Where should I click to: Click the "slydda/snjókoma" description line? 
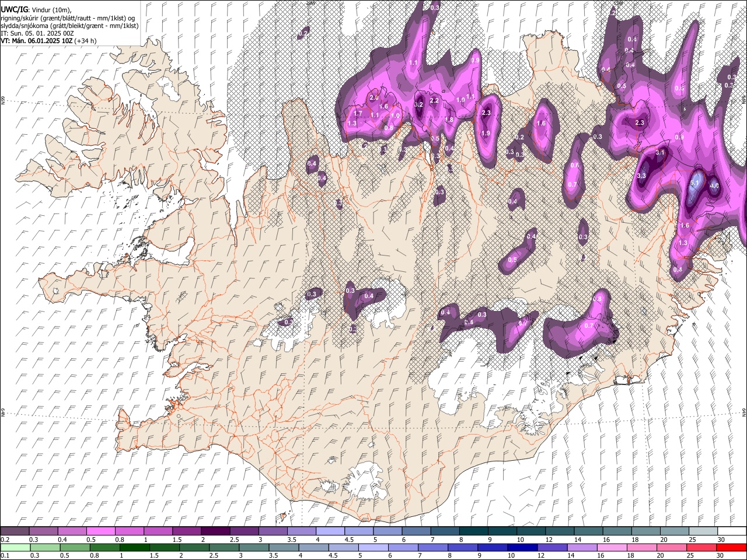click(x=69, y=26)
